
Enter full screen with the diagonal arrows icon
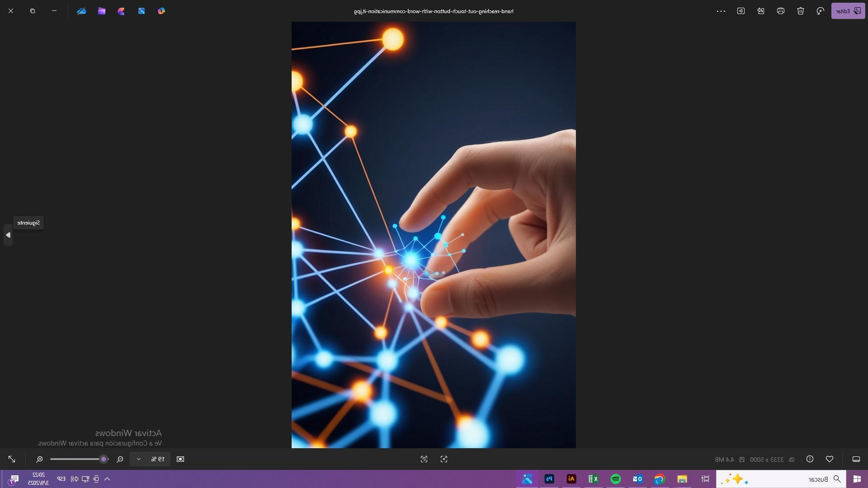(12, 459)
